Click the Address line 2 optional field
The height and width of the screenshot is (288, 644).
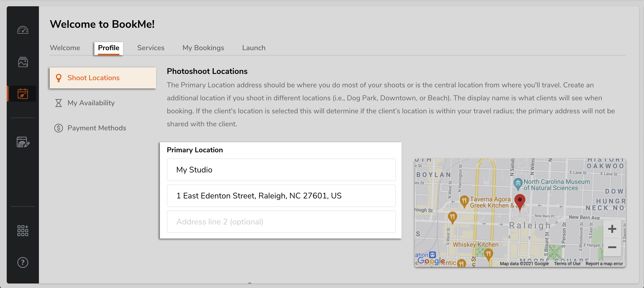point(281,222)
